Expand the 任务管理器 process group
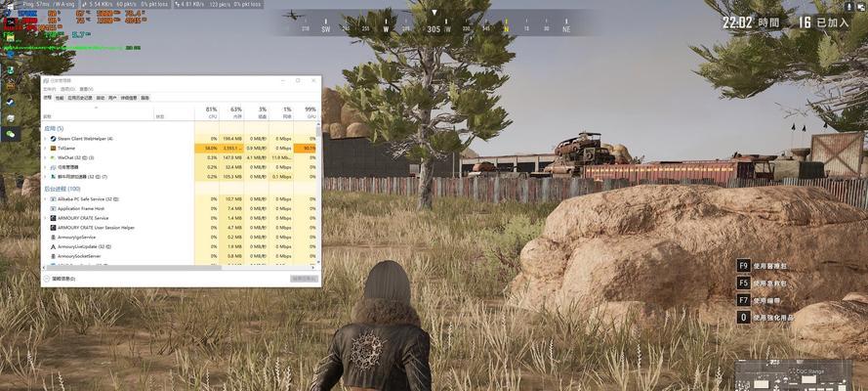This screenshot has height=391, width=868. coord(45,167)
